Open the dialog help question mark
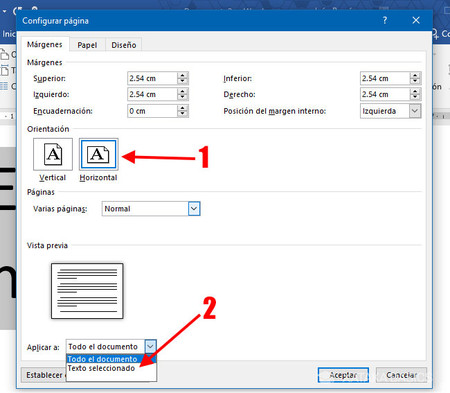The image size is (450, 393). (x=385, y=20)
